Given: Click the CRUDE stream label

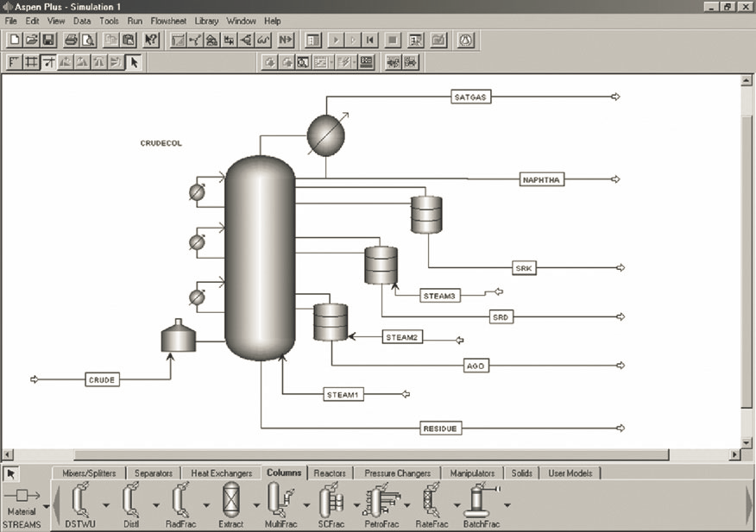Looking at the screenshot, I should point(102,379).
